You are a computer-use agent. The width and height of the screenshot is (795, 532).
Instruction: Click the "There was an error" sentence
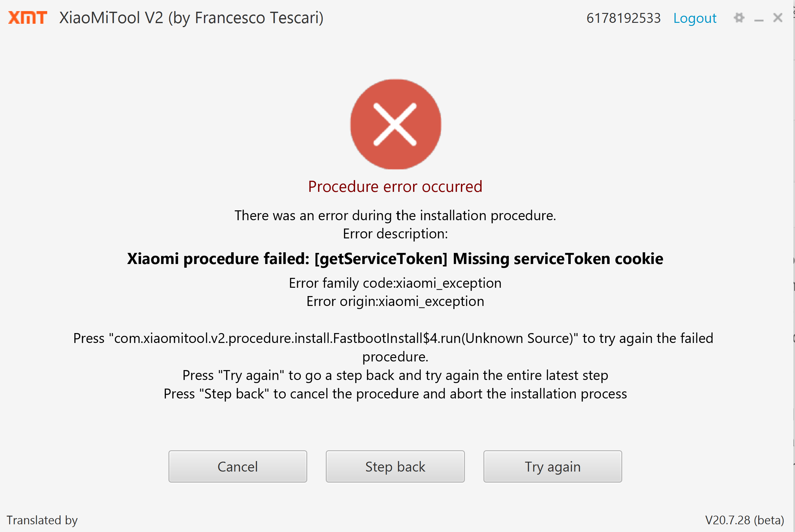pyautogui.click(x=395, y=216)
